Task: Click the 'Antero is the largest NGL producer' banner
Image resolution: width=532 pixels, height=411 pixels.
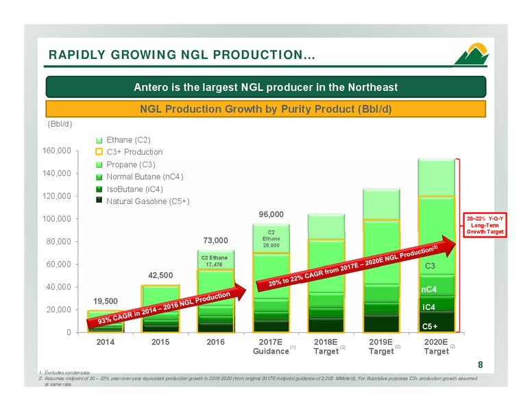Action: (x=266, y=87)
